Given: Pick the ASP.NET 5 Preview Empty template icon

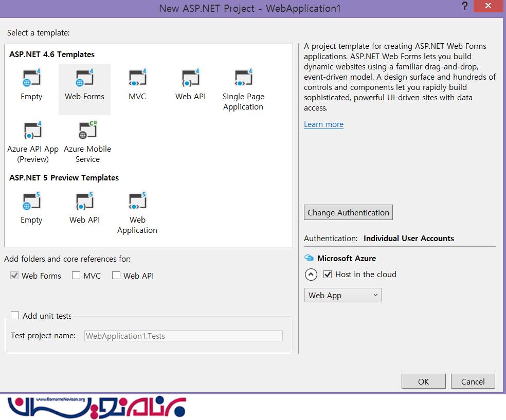Looking at the screenshot, I should point(31,201).
